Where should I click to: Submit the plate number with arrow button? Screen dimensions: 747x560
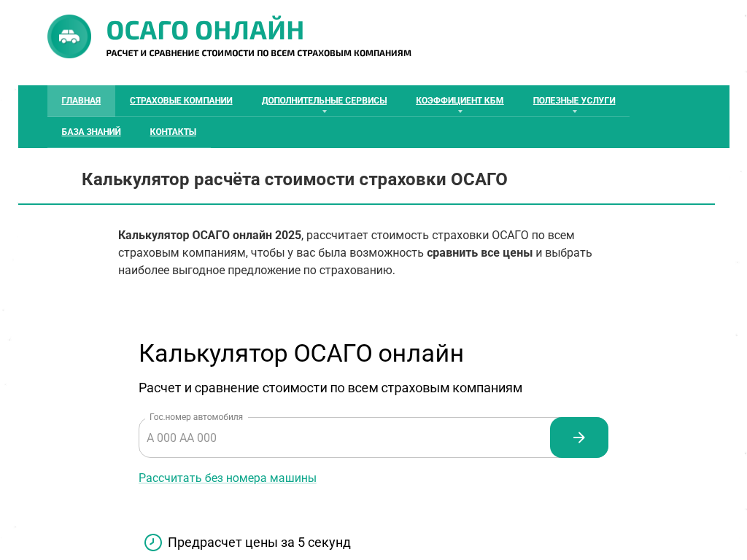click(x=578, y=437)
